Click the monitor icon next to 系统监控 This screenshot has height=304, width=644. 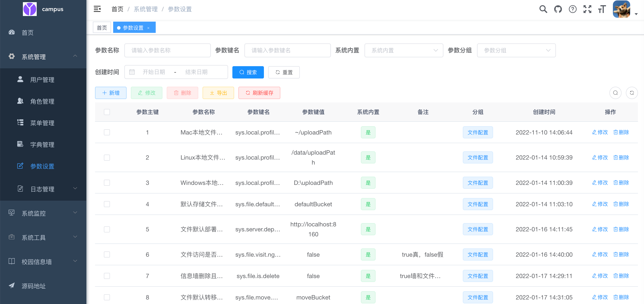pos(11,213)
